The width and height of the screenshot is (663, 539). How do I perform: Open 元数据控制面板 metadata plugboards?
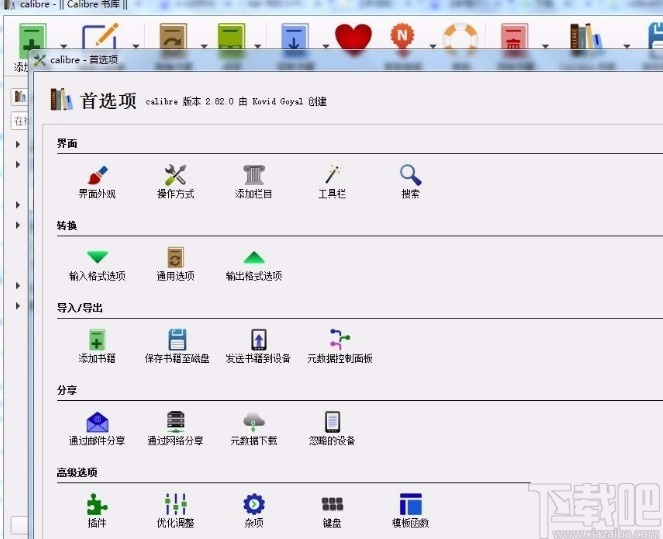pyautogui.click(x=340, y=347)
